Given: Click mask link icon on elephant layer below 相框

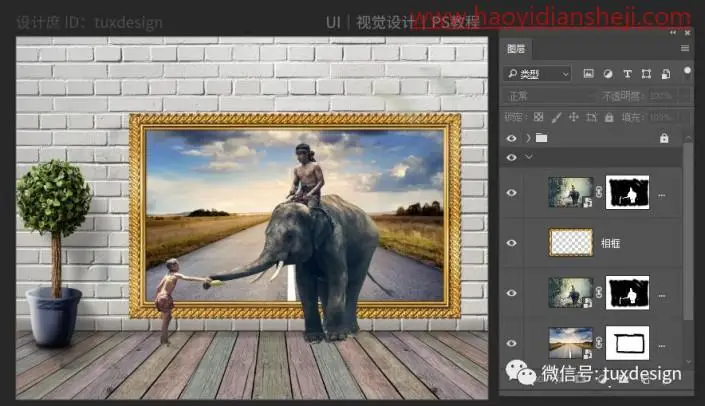Looking at the screenshot, I should pyautogui.click(x=599, y=293).
